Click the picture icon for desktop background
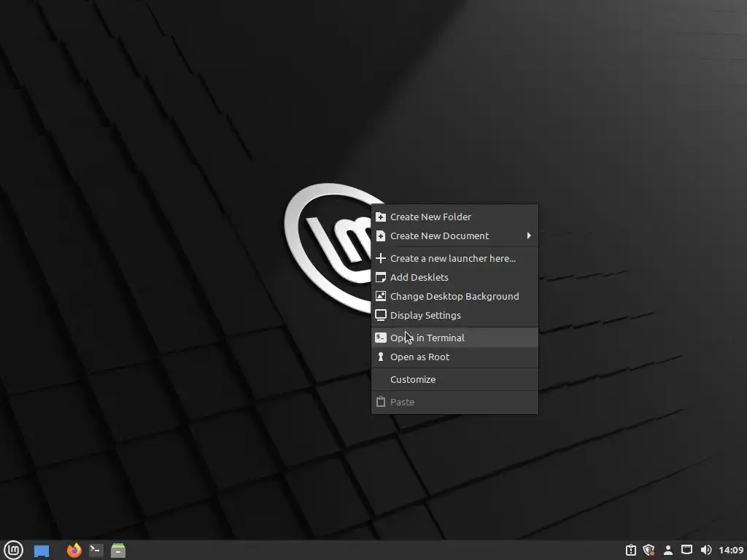The width and height of the screenshot is (747, 560). click(381, 296)
